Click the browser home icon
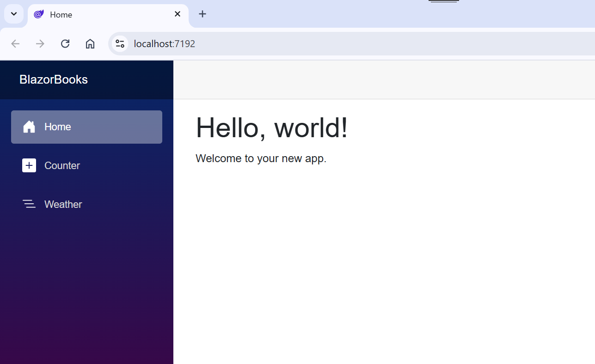 point(90,43)
